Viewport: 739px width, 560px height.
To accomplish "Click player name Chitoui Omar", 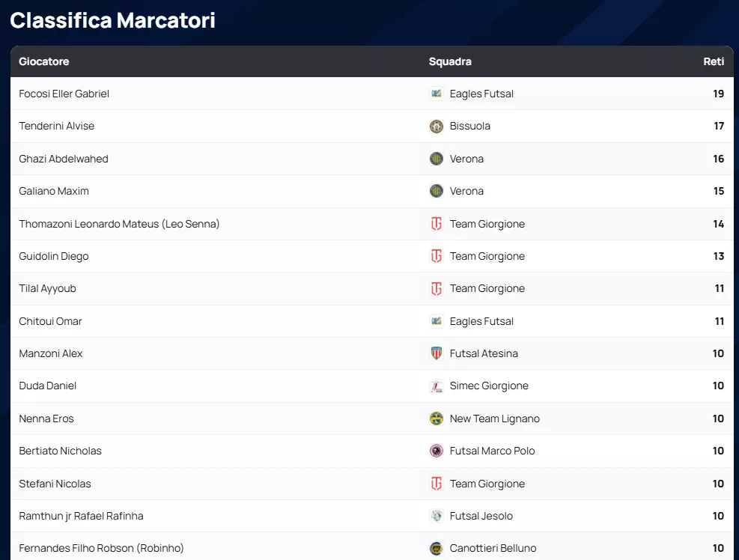I will (x=50, y=321).
